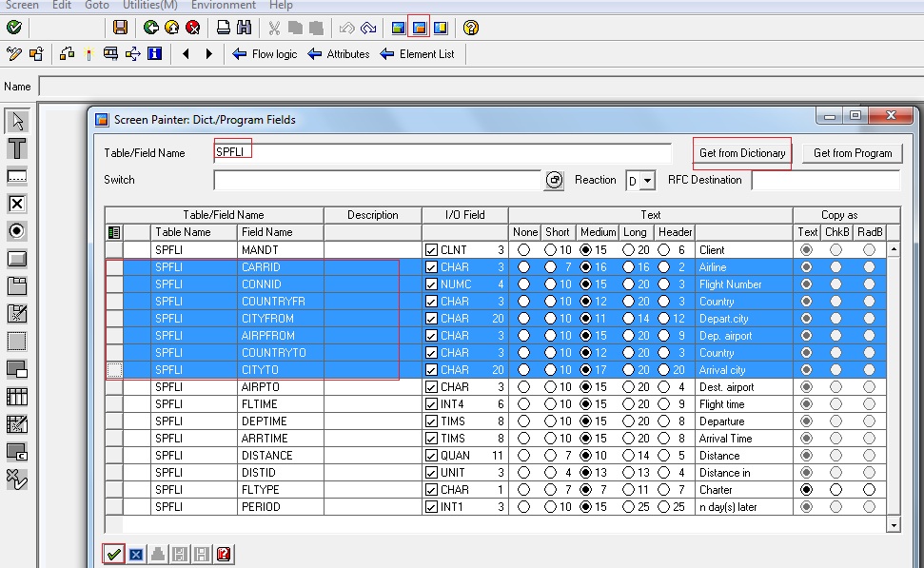
Task: Save using the floppy disk icon
Action: (x=120, y=27)
